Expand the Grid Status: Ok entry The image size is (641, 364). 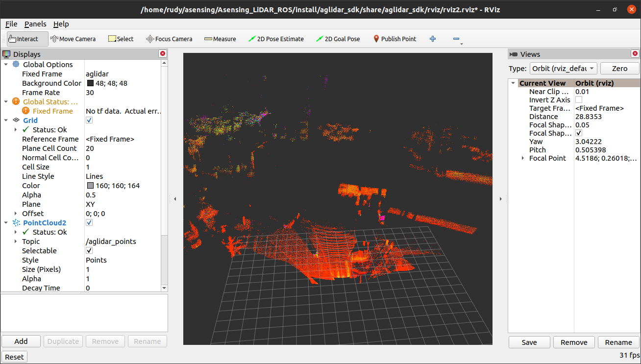[15, 129]
